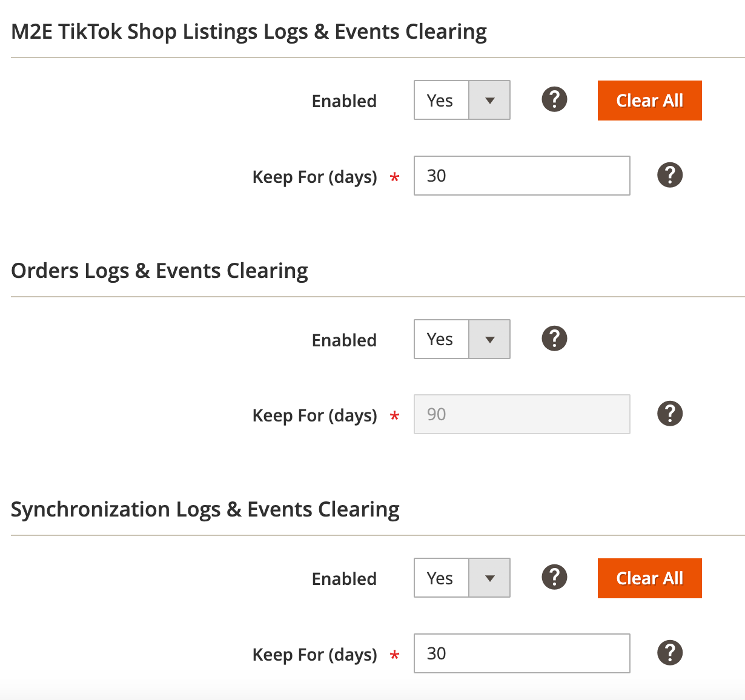
Task: Open Enabled dropdown for TikTok Shop Listings Logs
Action: click(x=462, y=100)
